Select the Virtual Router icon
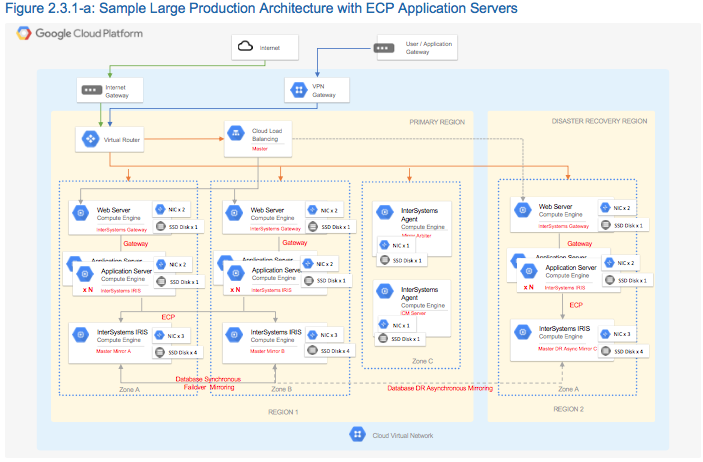This screenshot has height=462, width=703. (x=91, y=139)
